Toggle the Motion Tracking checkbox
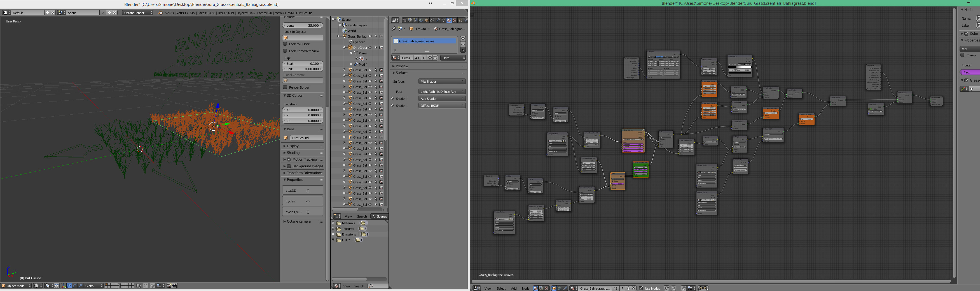980x291 pixels. pos(289,160)
